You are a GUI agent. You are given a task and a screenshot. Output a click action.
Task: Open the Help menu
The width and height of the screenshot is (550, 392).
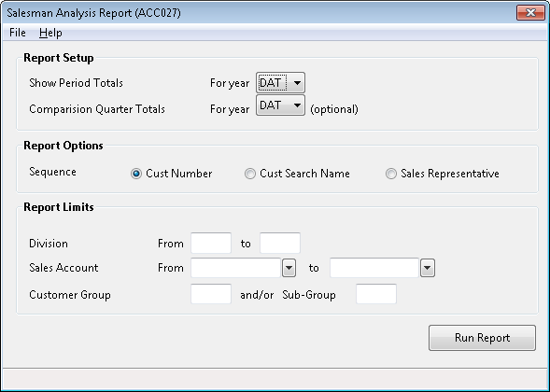(50, 33)
